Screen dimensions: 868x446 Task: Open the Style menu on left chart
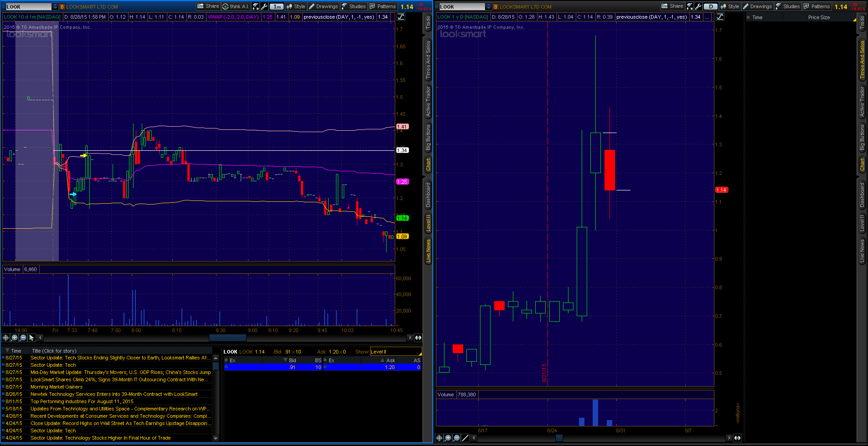tap(296, 6)
